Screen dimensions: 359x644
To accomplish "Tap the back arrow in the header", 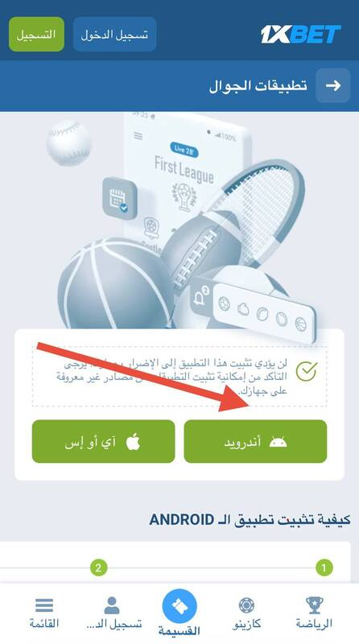I will pos(332,85).
